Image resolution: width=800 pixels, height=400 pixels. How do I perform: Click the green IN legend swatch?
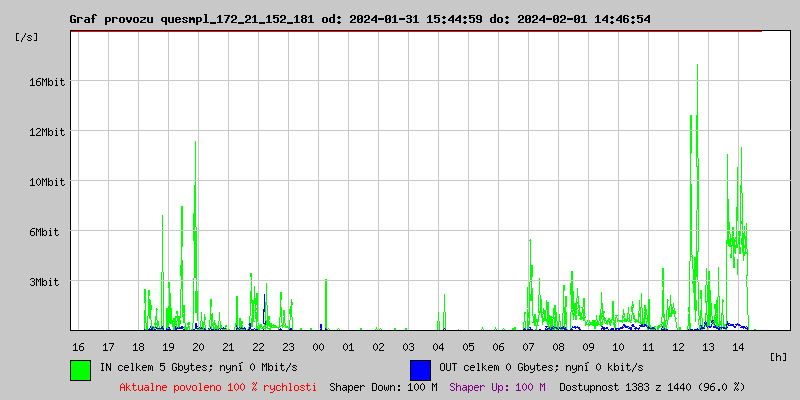(80, 369)
